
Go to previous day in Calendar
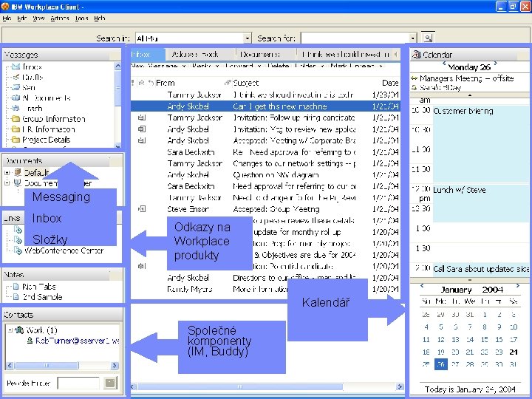click(444, 64)
